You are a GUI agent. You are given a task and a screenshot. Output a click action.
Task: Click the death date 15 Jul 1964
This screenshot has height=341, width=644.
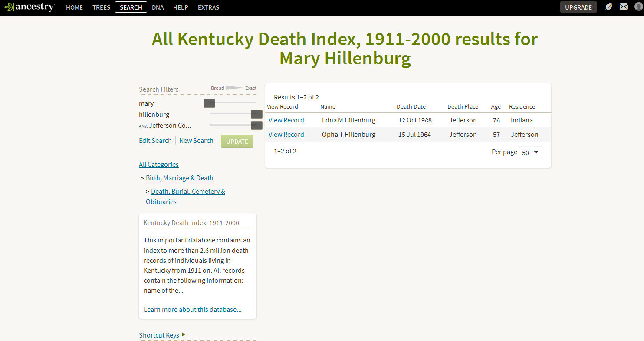pos(414,135)
